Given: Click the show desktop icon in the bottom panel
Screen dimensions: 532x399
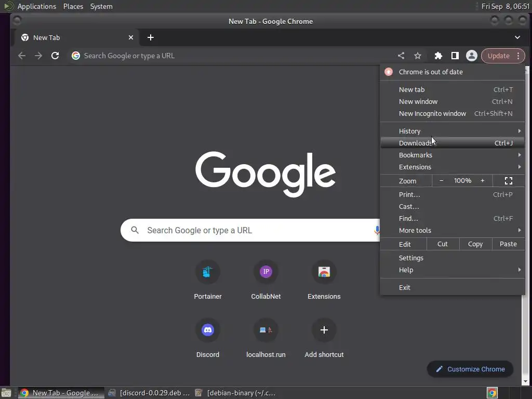Looking at the screenshot, I should coord(6,393).
